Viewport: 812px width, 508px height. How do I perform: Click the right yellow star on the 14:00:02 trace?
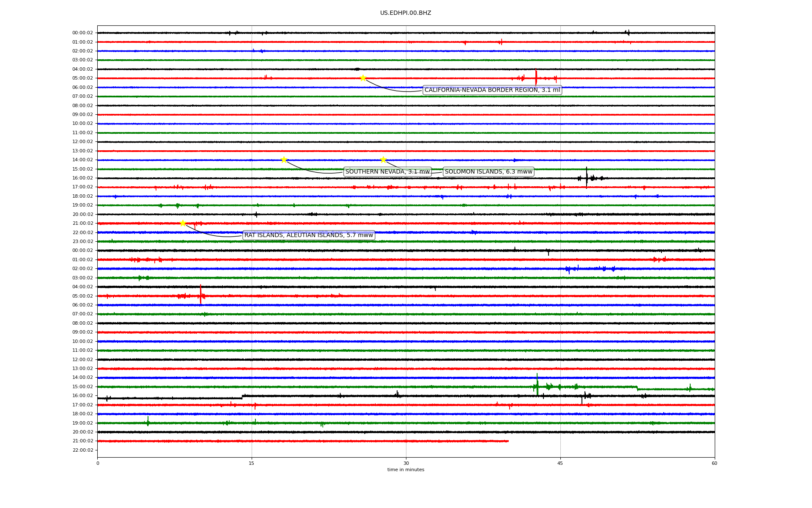pyautogui.click(x=383, y=160)
